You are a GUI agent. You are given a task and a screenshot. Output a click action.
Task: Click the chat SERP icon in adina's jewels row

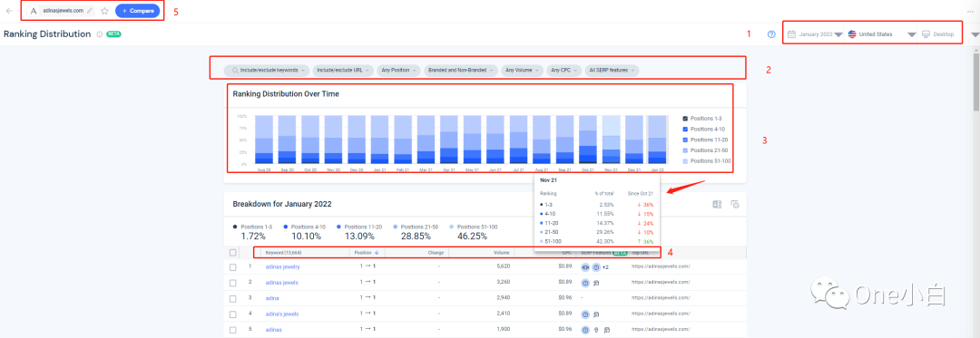click(x=597, y=314)
